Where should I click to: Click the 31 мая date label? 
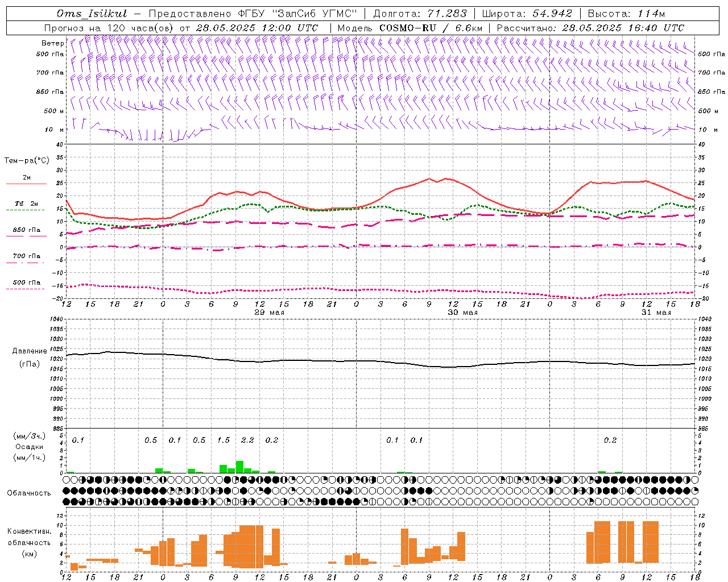656,313
